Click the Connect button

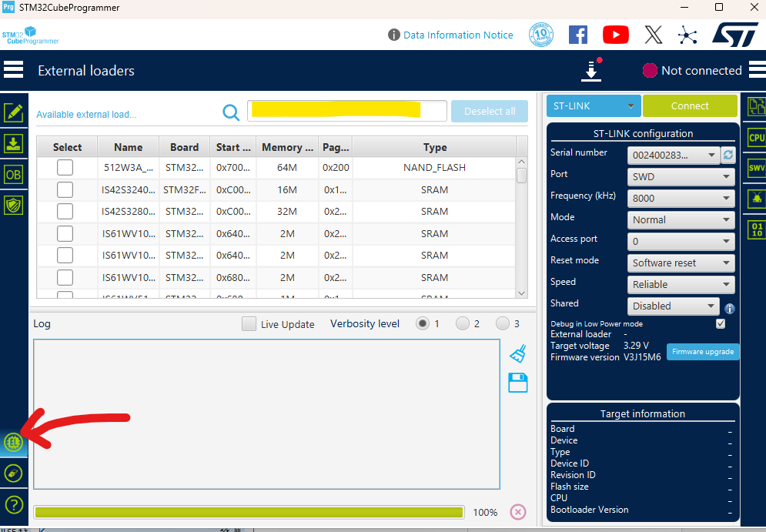[x=690, y=106]
